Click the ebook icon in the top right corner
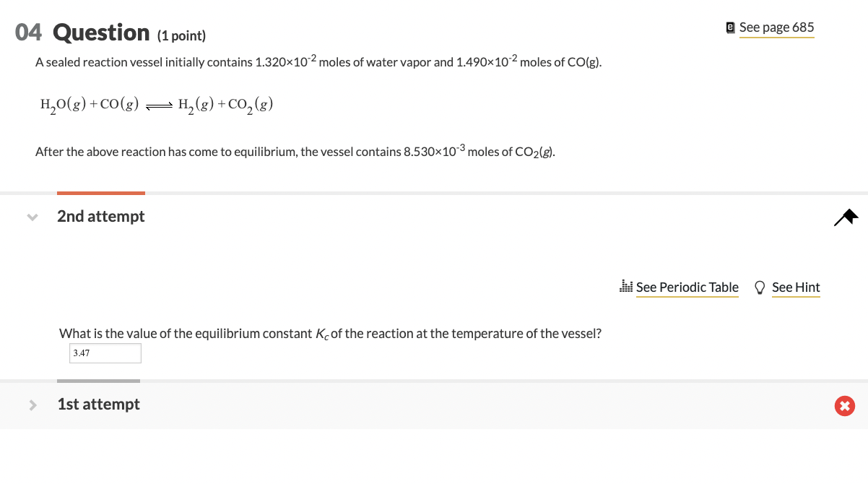This screenshot has width=868, height=484. click(729, 27)
